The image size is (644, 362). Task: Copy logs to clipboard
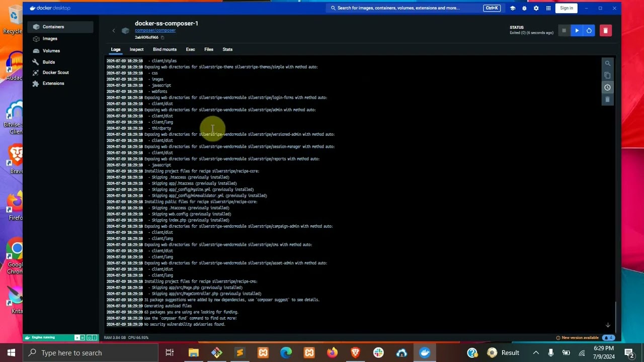click(607, 75)
